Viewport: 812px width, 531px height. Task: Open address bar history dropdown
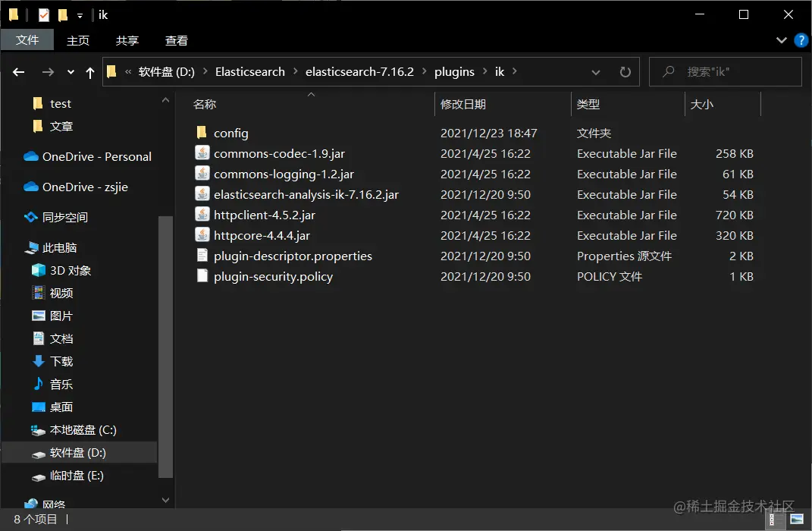pyautogui.click(x=595, y=72)
